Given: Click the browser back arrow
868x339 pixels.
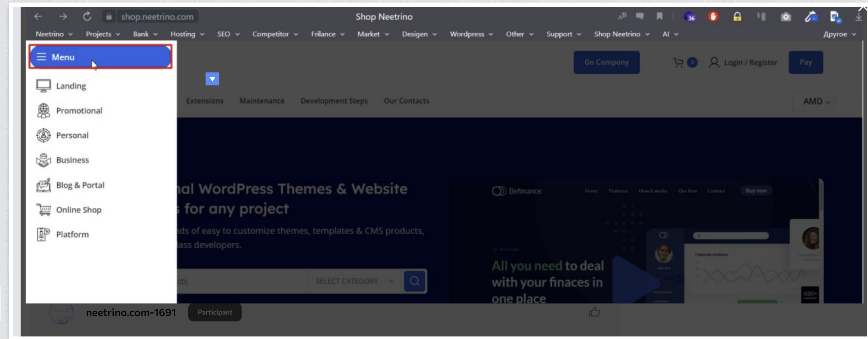Looking at the screenshot, I should (38, 16).
